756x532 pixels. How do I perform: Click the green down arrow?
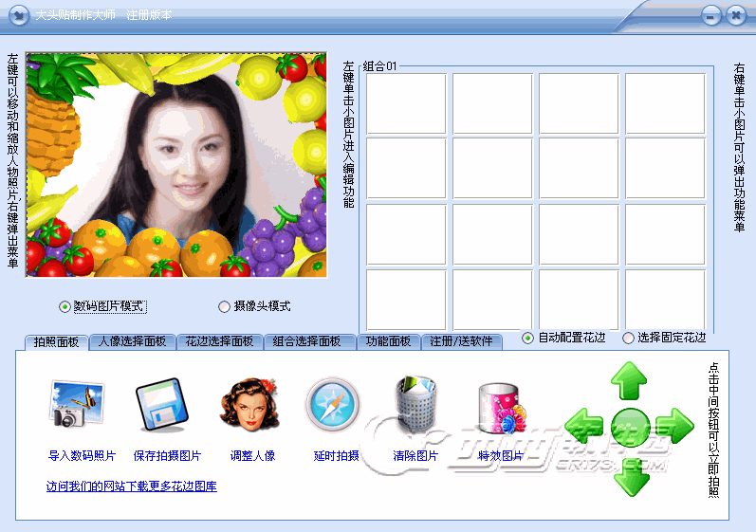(632, 477)
